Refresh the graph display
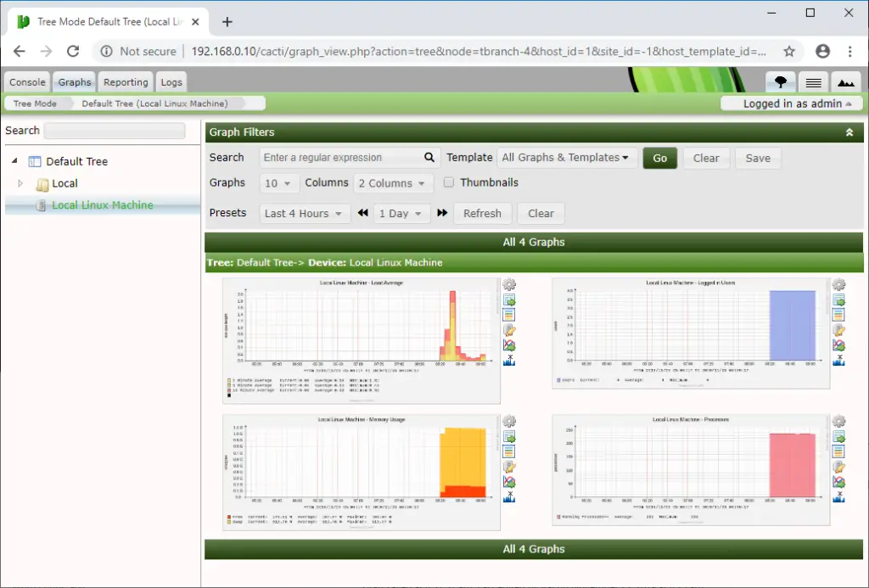The height and width of the screenshot is (588, 869). click(482, 213)
